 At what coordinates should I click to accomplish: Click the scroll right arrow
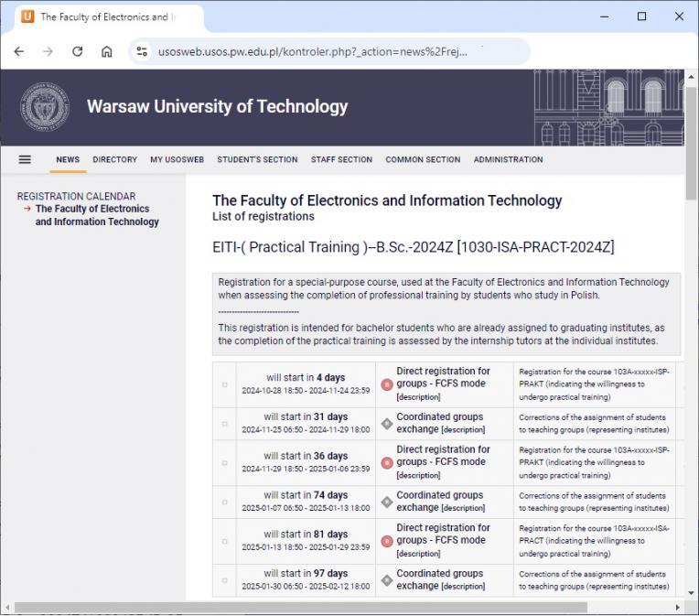678,608
